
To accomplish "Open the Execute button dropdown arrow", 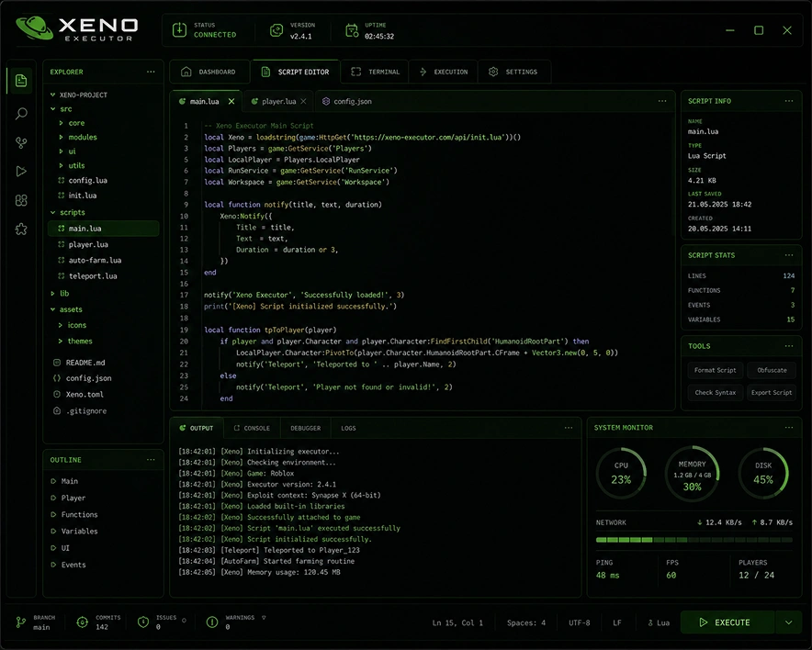I will coord(789,622).
